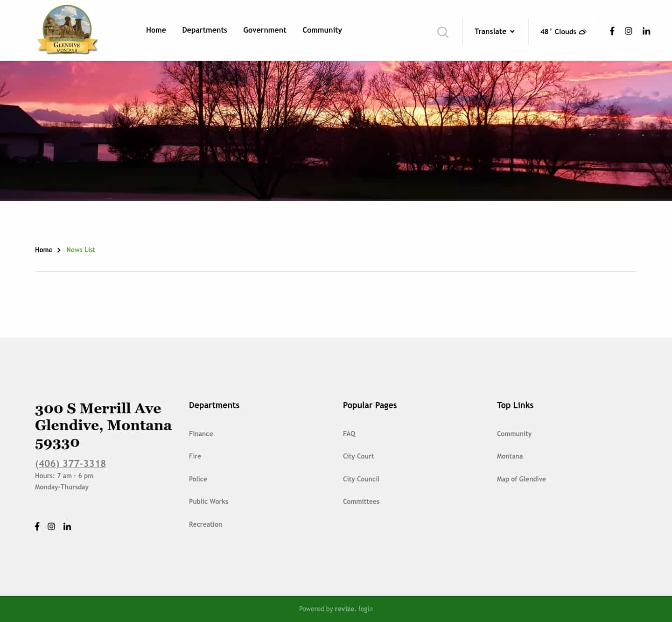The height and width of the screenshot is (622, 672).
Task: Click the Home breadcrumb link
Action: pos(43,250)
